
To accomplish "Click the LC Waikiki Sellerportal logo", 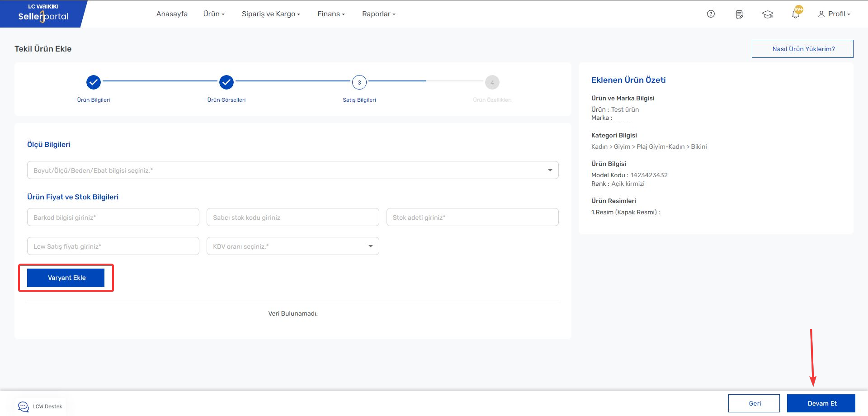I will pos(43,14).
